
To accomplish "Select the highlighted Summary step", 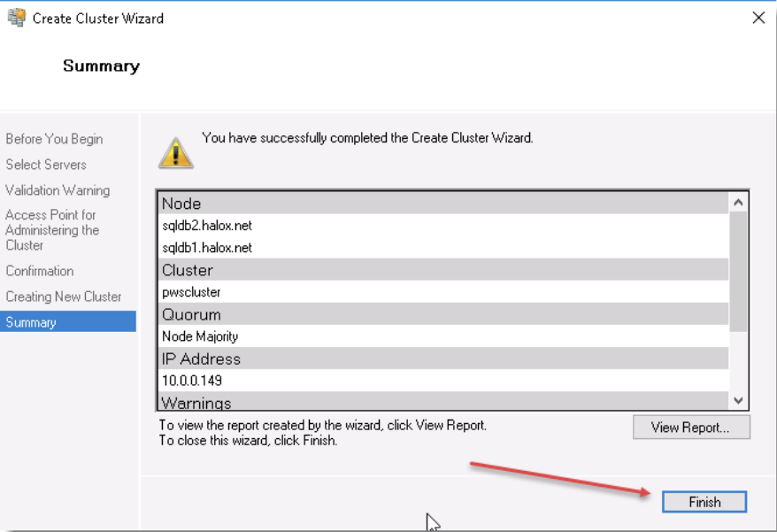I will pos(68,322).
